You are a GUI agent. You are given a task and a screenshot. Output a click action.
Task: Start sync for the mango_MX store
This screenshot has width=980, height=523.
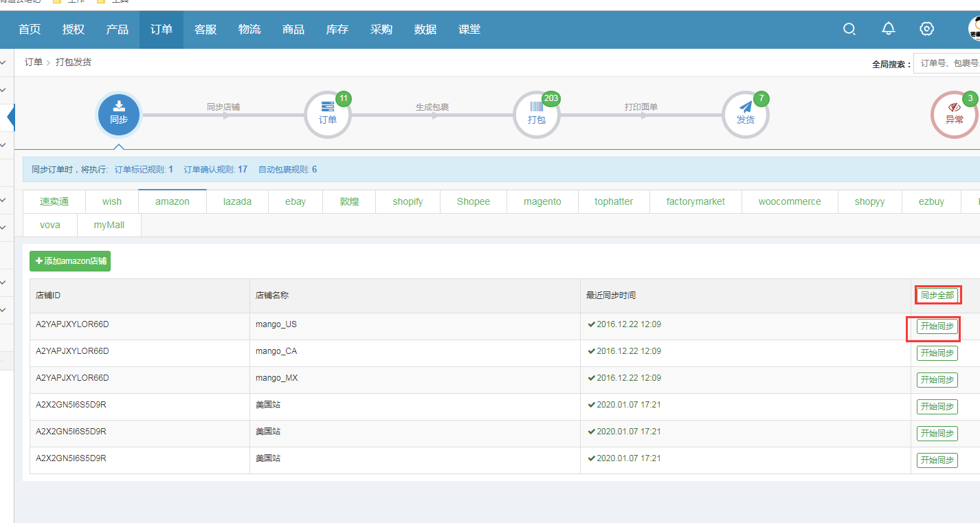[937, 380]
